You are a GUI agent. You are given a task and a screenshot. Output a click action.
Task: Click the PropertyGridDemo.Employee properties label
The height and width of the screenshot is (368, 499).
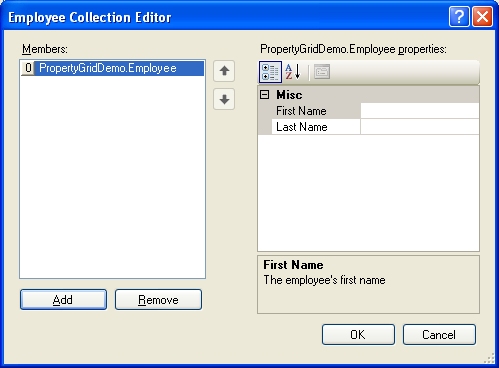tap(353, 49)
